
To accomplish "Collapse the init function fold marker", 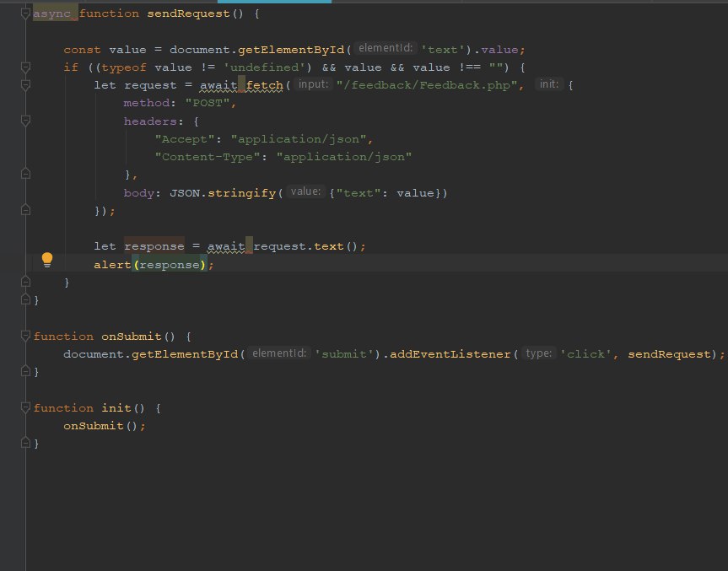I will pos(25,407).
